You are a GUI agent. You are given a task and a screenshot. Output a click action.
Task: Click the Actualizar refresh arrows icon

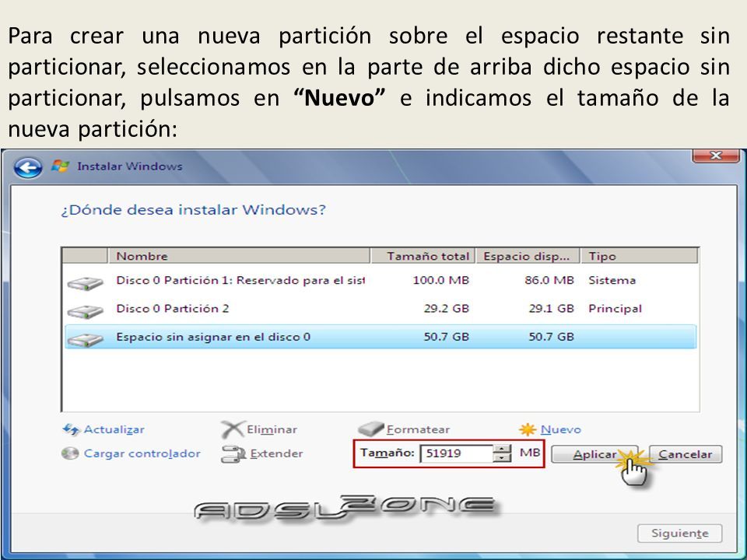[71, 429]
